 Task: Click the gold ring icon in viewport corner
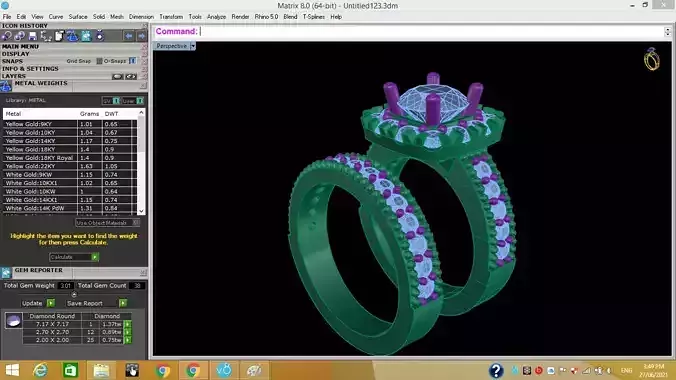click(x=651, y=59)
